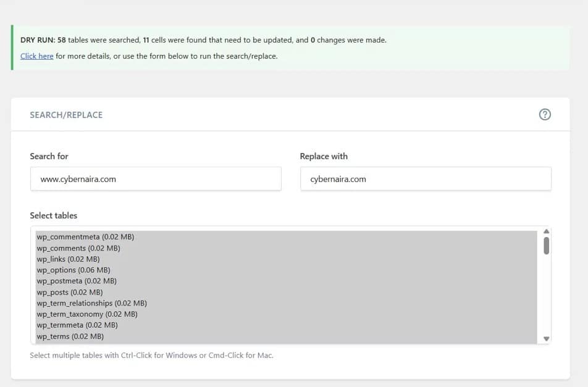Focus the 'Replace with' input field
The height and width of the screenshot is (387, 588).
426,179
